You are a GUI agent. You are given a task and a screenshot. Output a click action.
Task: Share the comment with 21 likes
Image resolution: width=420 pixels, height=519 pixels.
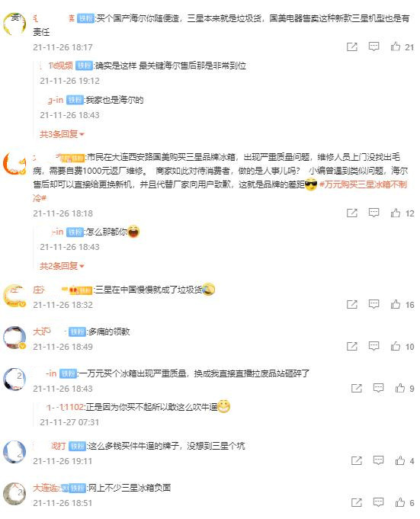(352, 46)
